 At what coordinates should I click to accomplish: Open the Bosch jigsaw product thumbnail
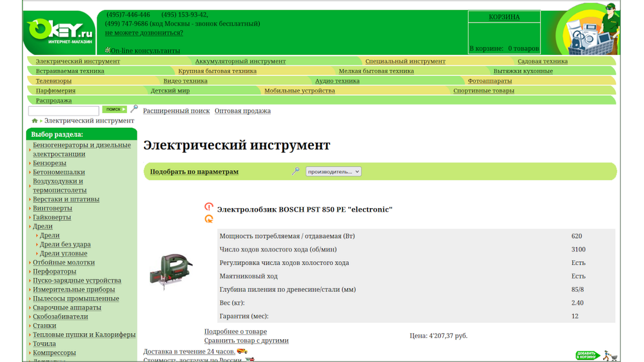click(171, 272)
